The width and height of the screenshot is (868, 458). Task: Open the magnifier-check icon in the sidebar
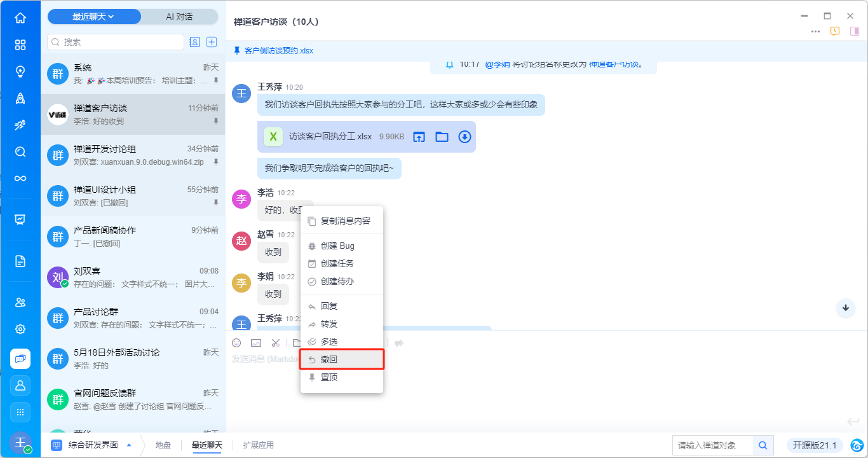20,151
